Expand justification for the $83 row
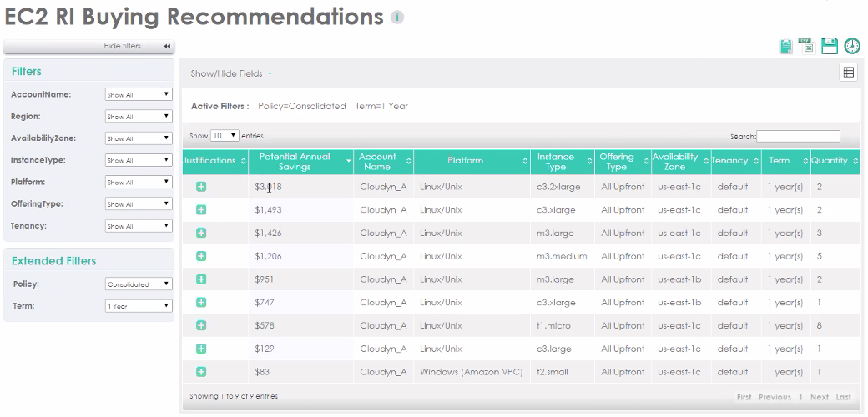 pos(201,372)
